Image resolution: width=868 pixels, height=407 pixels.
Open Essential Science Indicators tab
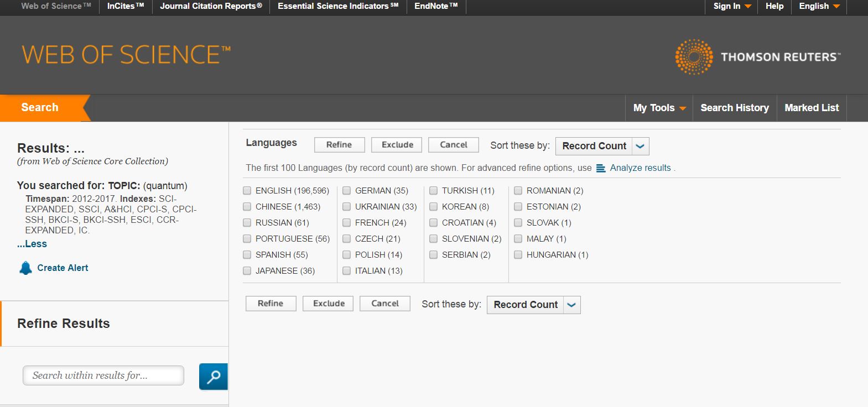click(x=338, y=6)
